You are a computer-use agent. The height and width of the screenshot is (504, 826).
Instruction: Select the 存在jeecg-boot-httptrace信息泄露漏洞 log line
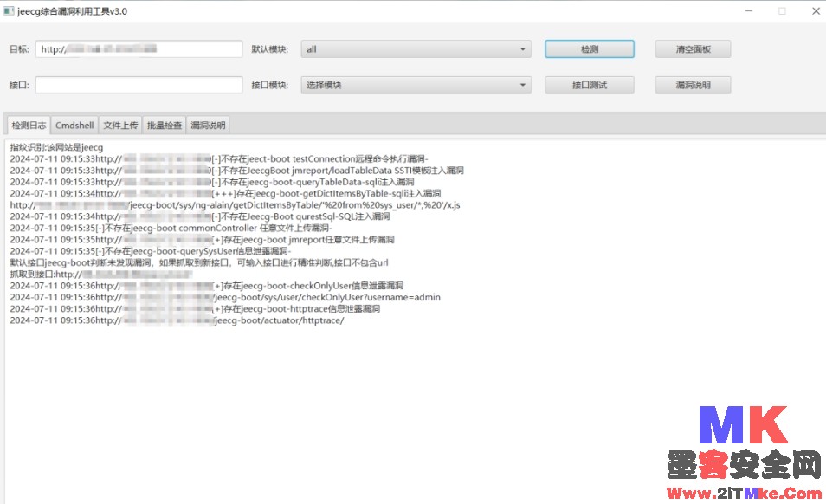pyautogui.click(x=195, y=309)
